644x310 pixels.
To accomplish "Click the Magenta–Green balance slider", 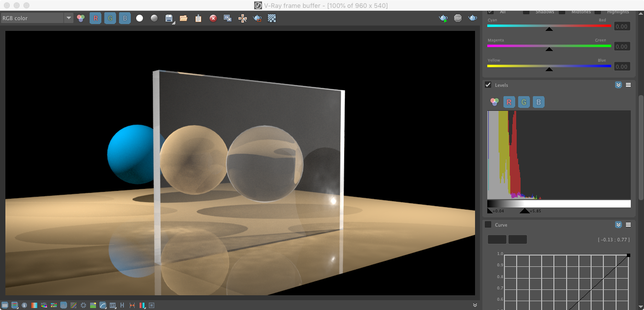I will 549,47.
